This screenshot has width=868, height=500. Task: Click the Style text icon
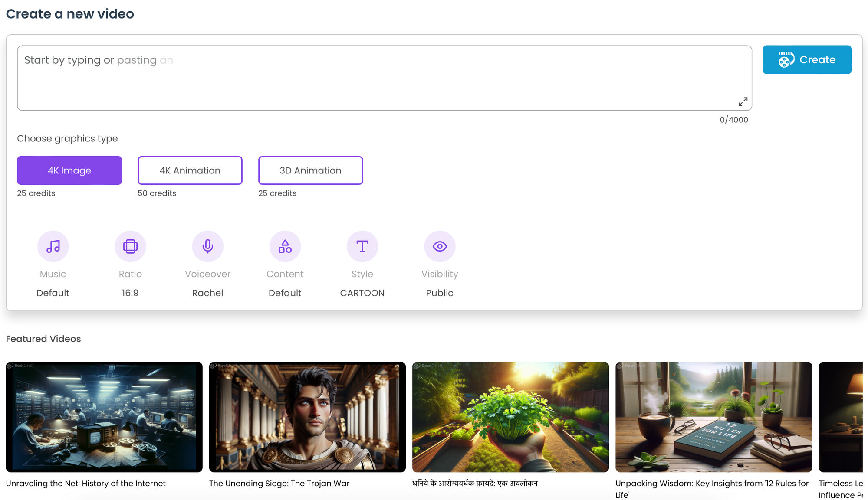[362, 246]
